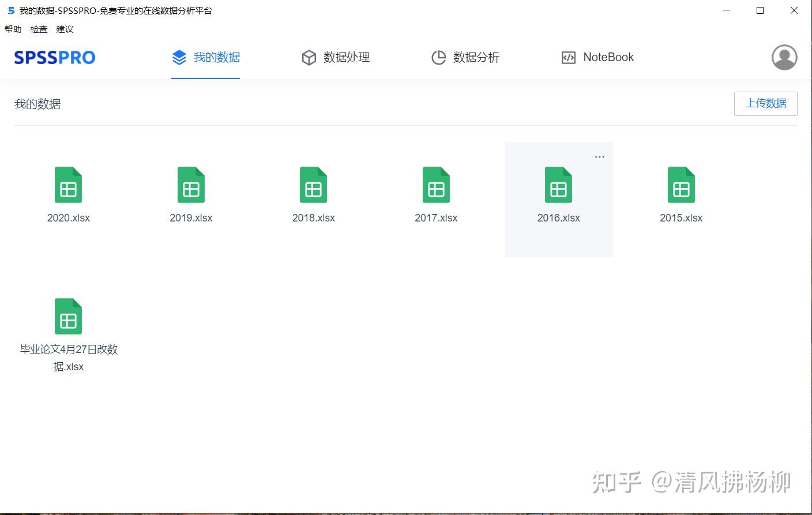This screenshot has height=515, width=812.
Task: Click the 我的数据 stacked layers icon
Action: (x=179, y=57)
